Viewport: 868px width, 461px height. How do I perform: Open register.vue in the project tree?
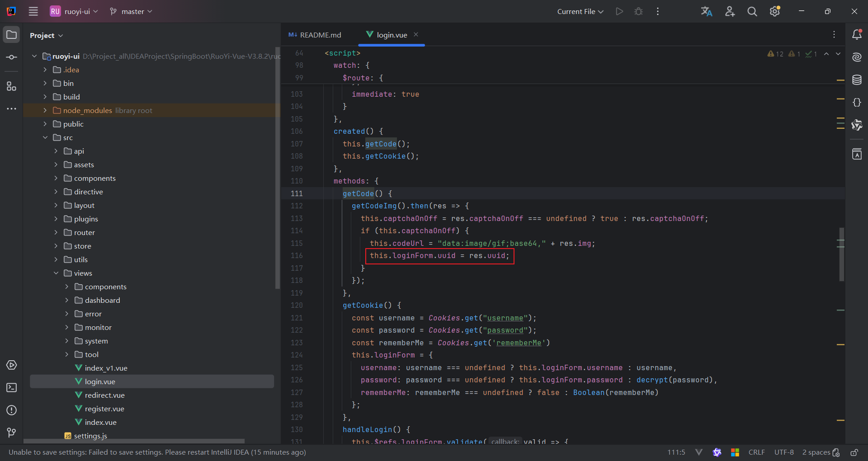pyautogui.click(x=104, y=409)
